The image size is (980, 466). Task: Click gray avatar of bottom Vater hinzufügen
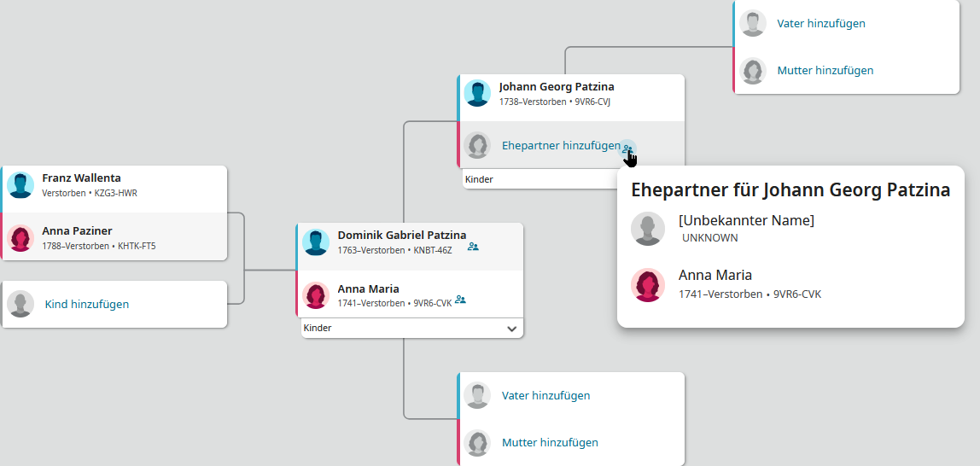click(x=477, y=395)
